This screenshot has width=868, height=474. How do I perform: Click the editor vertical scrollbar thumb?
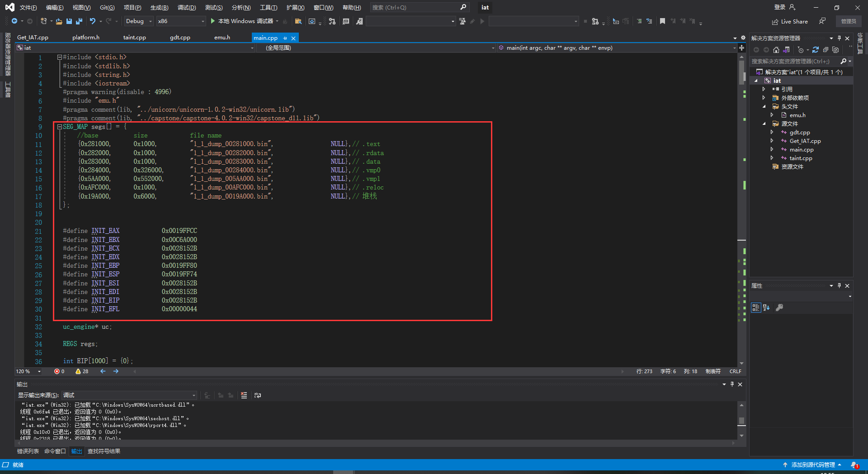[x=741, y=72]
